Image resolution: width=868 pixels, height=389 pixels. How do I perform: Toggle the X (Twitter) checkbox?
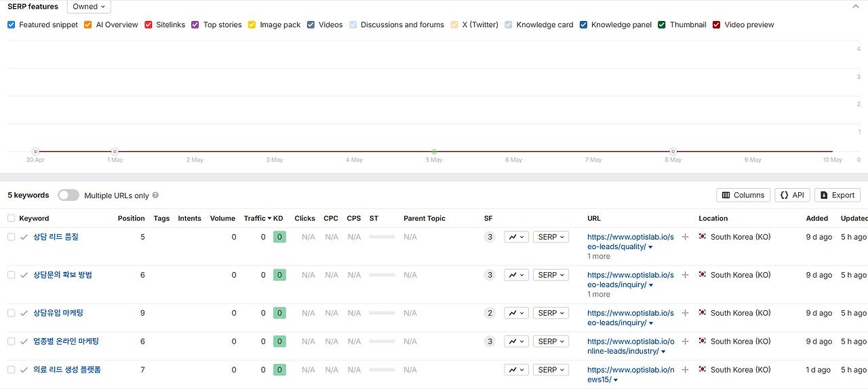(x=454, y=24)
